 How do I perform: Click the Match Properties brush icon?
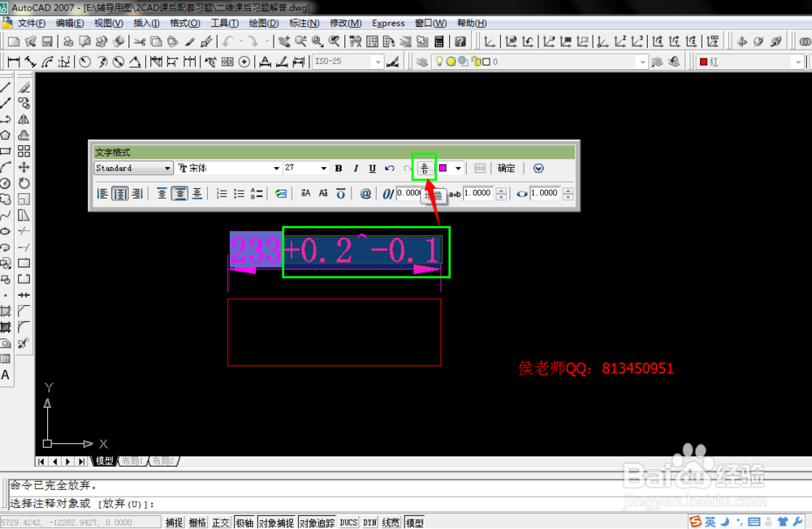coord(190,41)
